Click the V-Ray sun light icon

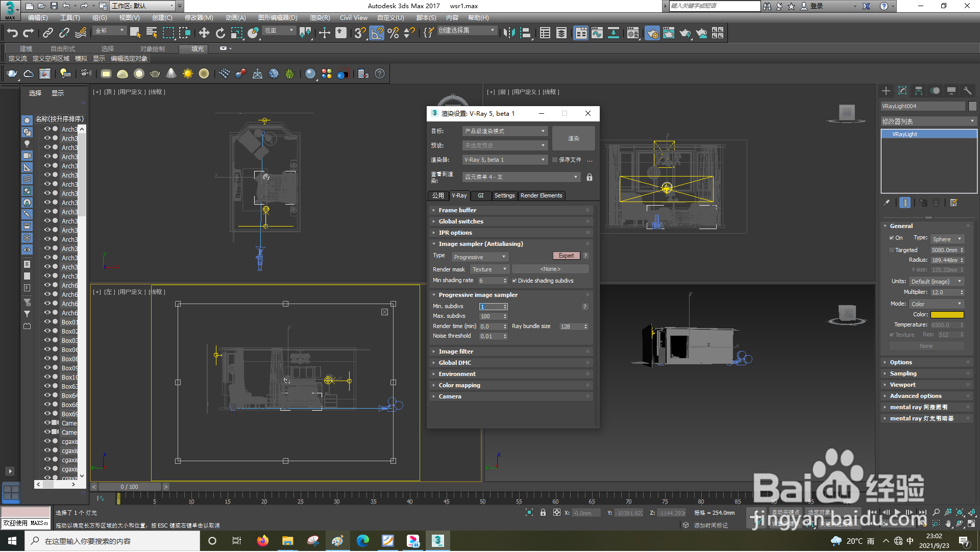pos(188,73)
